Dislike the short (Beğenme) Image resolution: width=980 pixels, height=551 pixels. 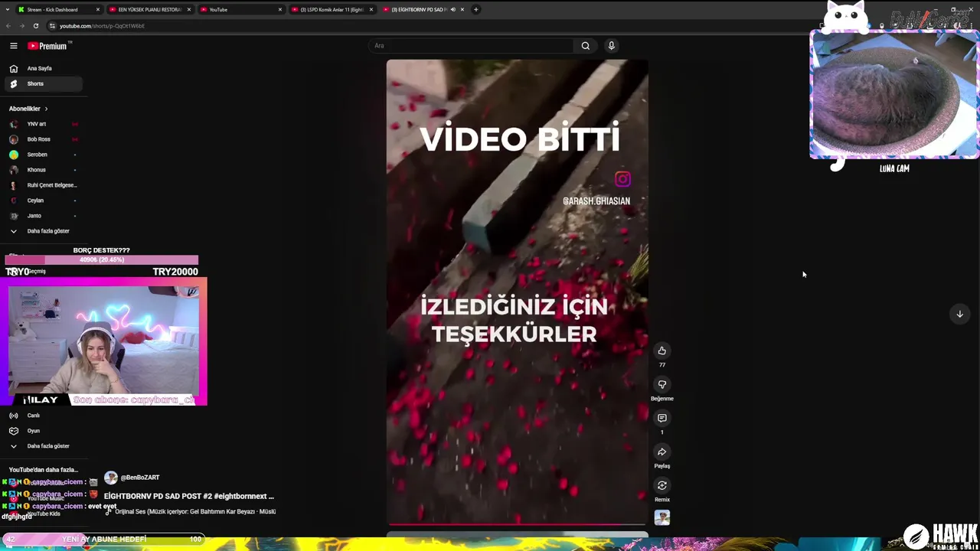pos(662,384)
